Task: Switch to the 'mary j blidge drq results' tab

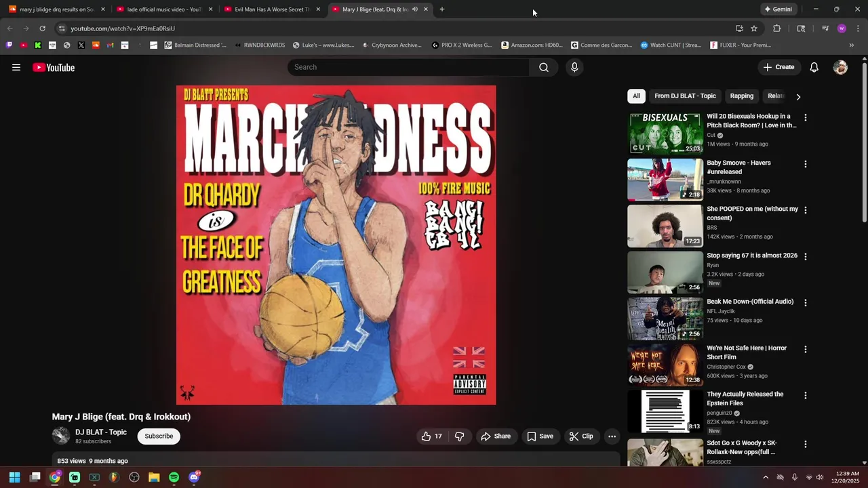Action: click(x=57, y=9)
